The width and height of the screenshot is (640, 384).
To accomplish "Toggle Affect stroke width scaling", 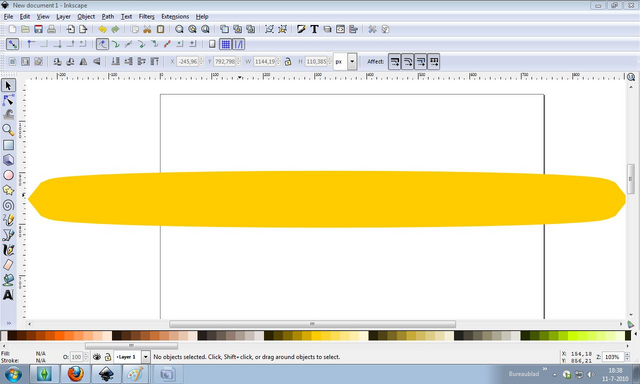I will coord(394,62).
